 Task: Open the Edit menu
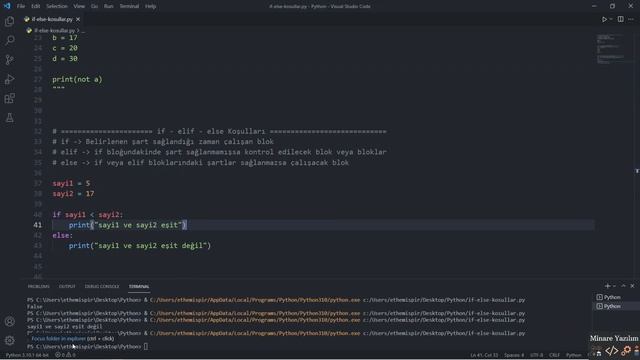point(36,6)
